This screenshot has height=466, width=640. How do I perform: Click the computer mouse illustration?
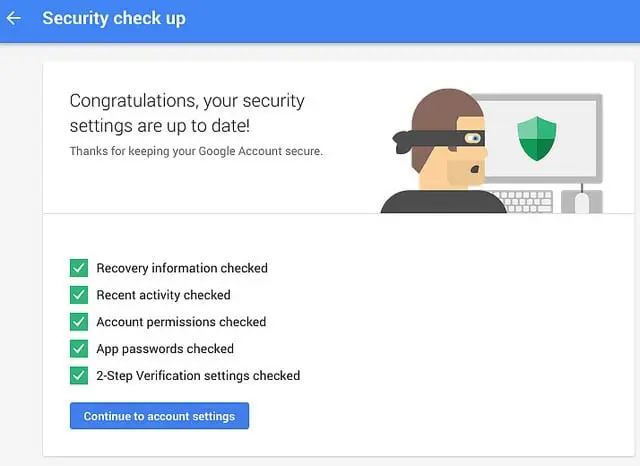click(x=582, y=203)
